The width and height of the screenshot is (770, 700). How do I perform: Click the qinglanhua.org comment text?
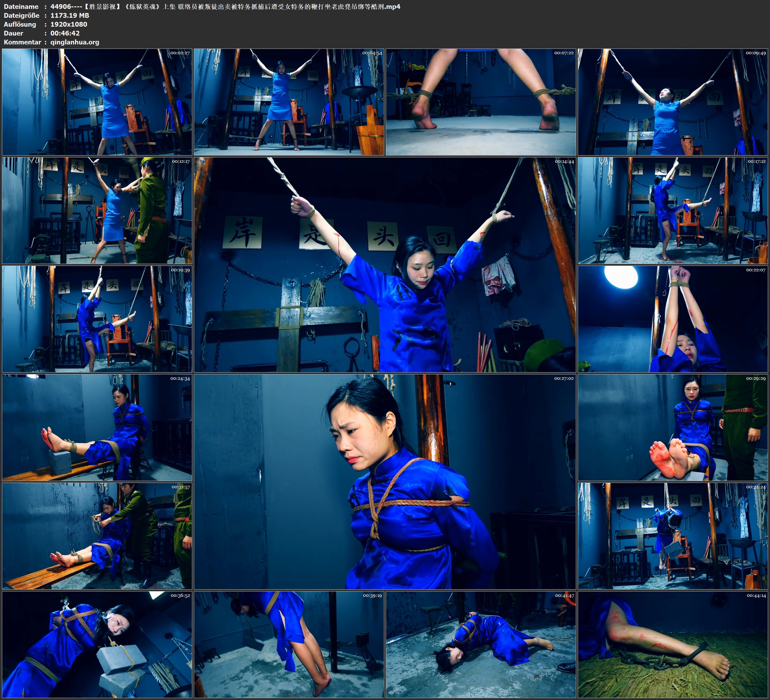pos(75,42)
